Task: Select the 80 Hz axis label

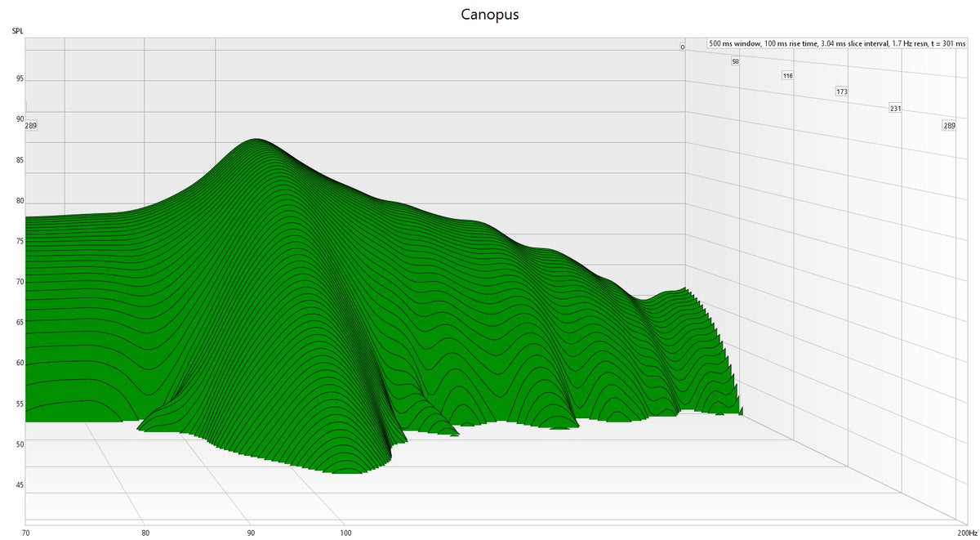Action: [x=145, y=533]
